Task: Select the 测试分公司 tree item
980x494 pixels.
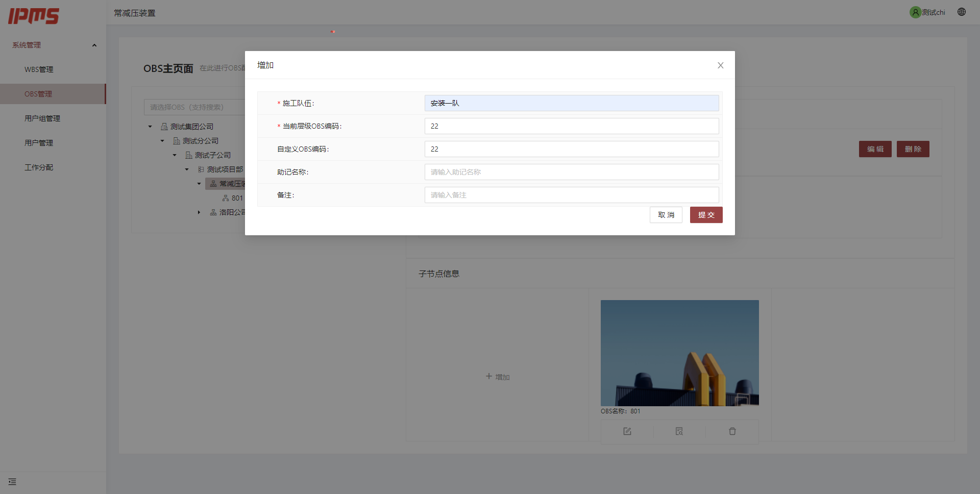Action: (195, 141)
